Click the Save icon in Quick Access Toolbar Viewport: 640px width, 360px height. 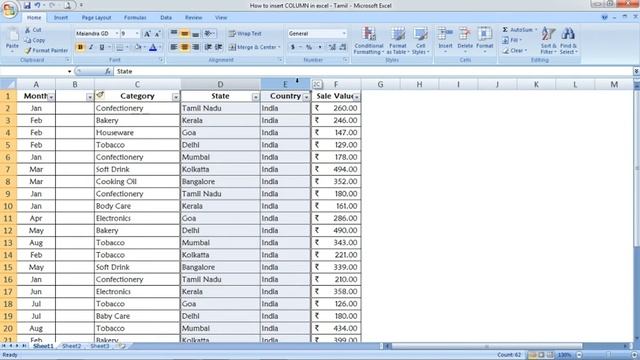27,5
